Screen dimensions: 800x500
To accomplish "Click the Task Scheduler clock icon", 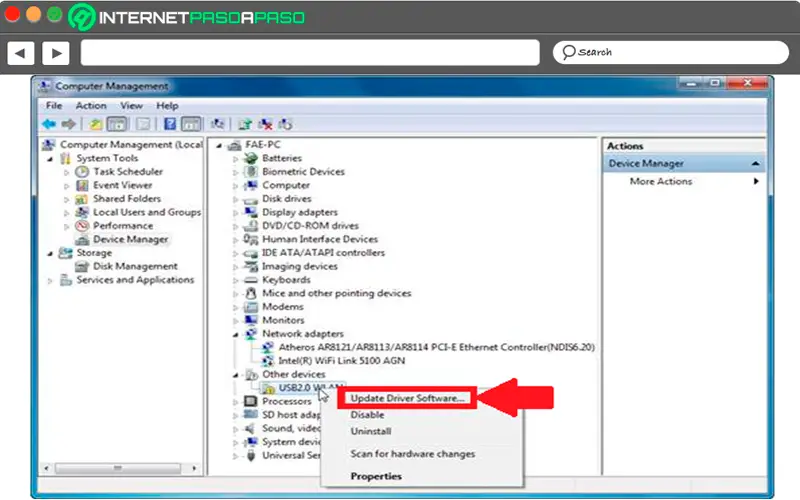I will click(82, 172).
